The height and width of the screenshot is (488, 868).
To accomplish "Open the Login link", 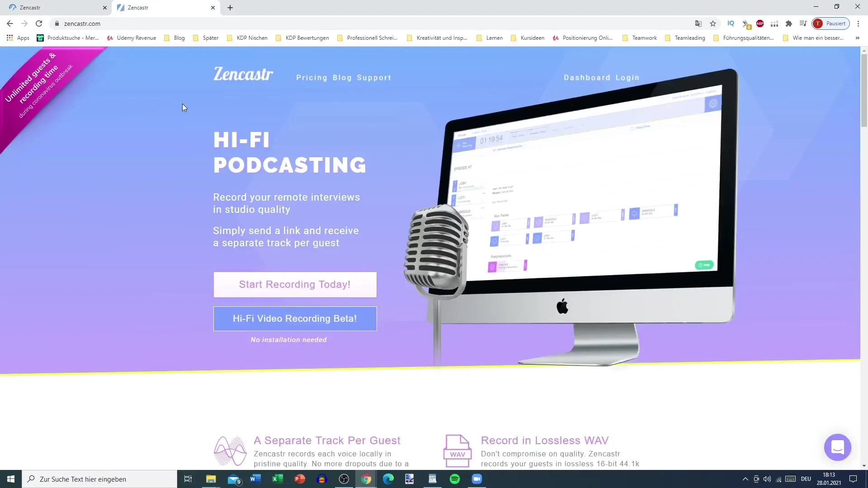I will click(x=627, y=78).
